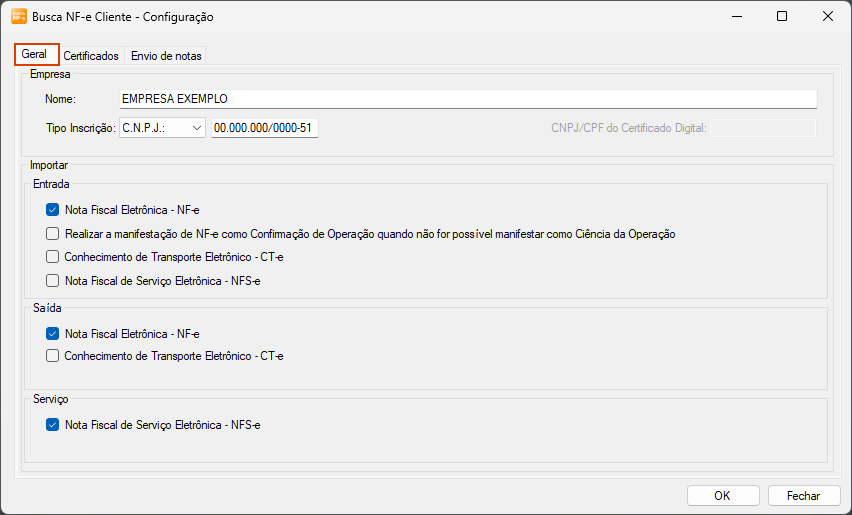Screen dimensions: 852x515
Task: Close the window with the X icon
Action: [827, 17]
